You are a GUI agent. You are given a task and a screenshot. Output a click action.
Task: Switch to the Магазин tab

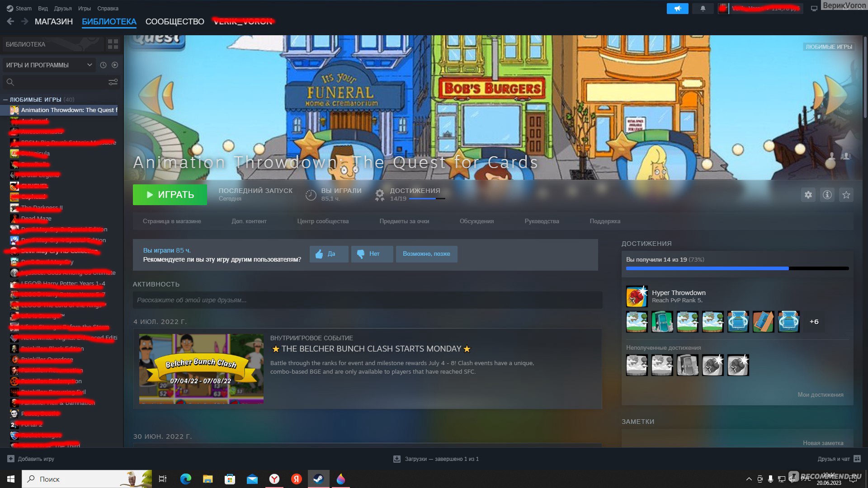click(x=54, y=21)
